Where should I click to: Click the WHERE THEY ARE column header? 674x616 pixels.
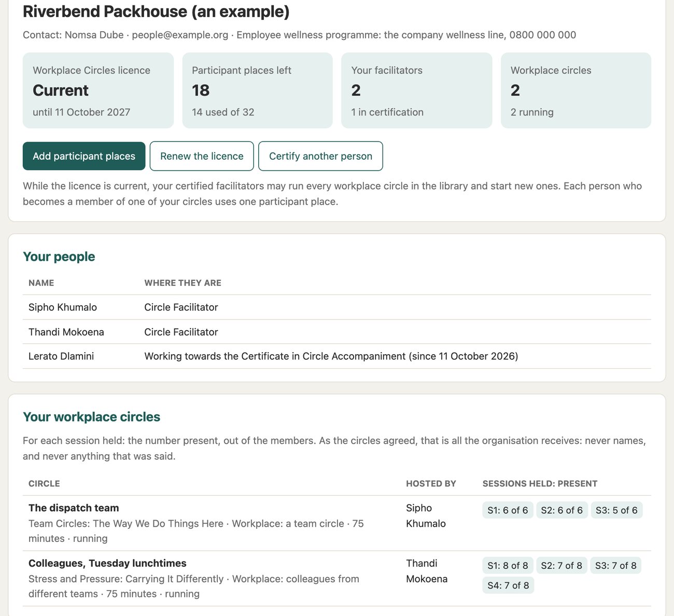(x=182, y=283)
